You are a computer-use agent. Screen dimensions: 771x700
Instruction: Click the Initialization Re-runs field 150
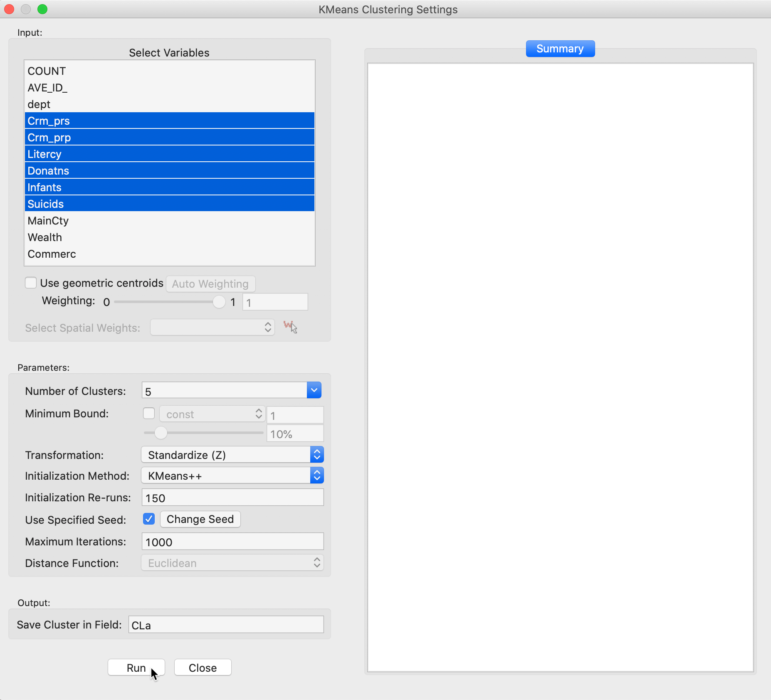pyautogui.click(x=232, y=498)
